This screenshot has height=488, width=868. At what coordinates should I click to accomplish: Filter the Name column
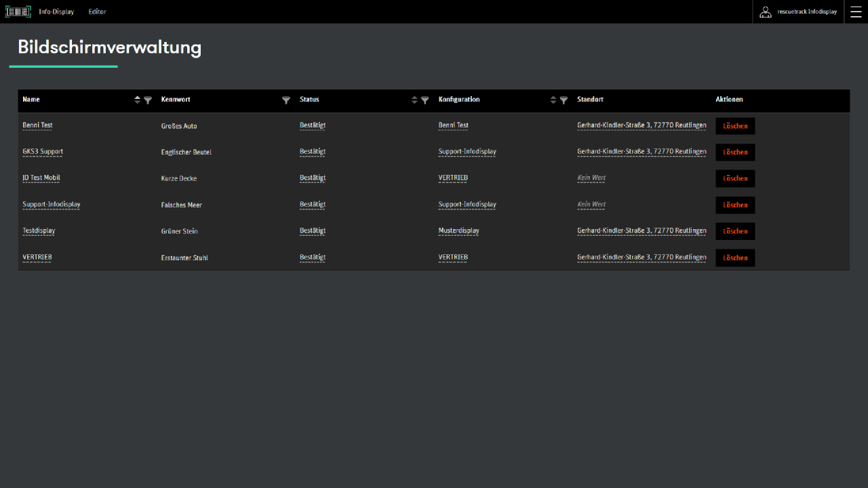tap(148, 100)
